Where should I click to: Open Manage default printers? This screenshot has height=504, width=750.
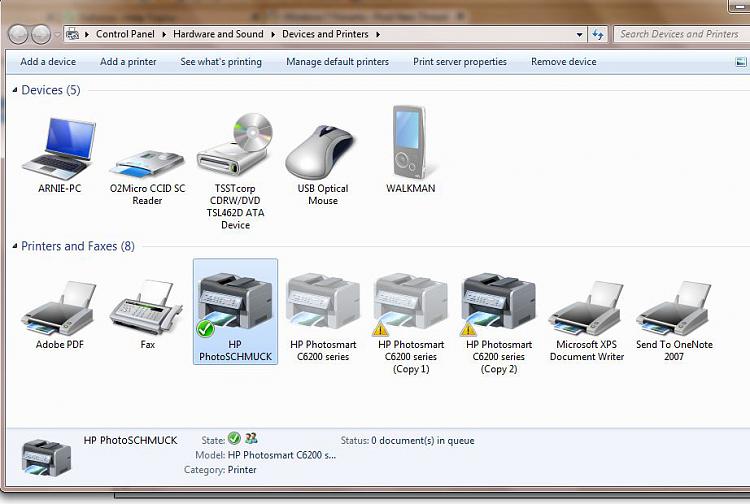tap(338, 62)
